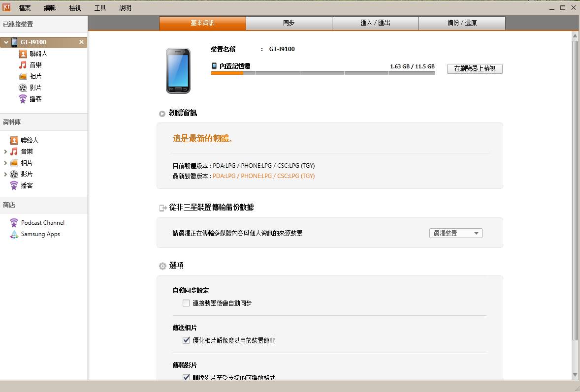Click the 韌體資訊 firmware info arrow icon
580x392 pixels.
162,114
